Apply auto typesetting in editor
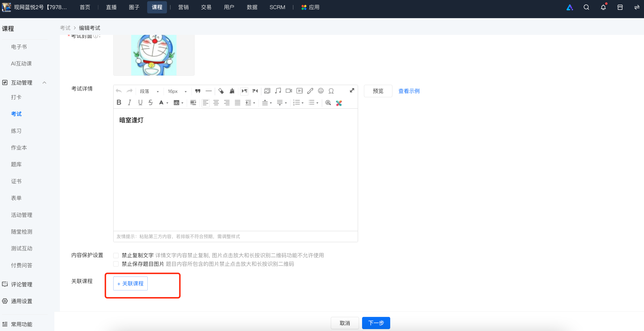This screenshot has width=644, height=331. [193, 103]
